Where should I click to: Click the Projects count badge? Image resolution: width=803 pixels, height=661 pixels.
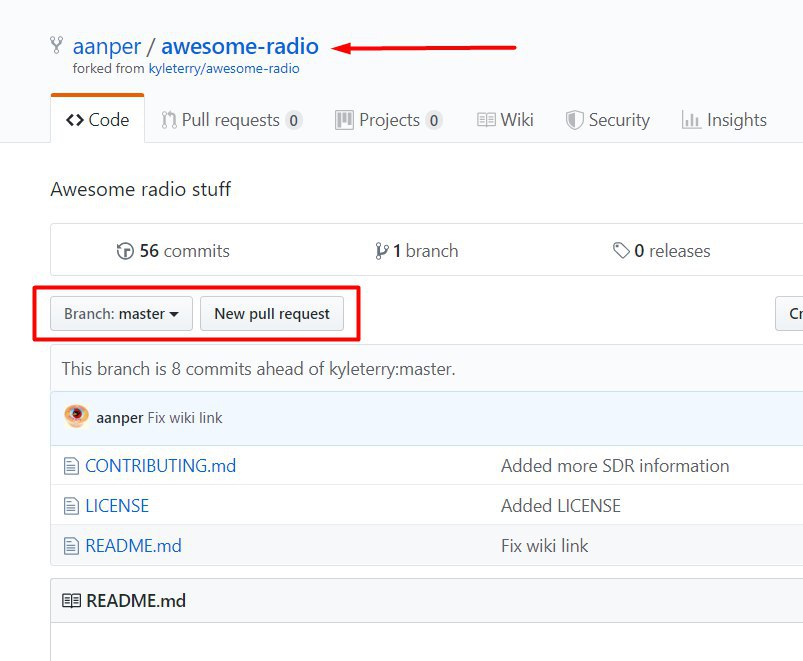(x=434, y=120)
